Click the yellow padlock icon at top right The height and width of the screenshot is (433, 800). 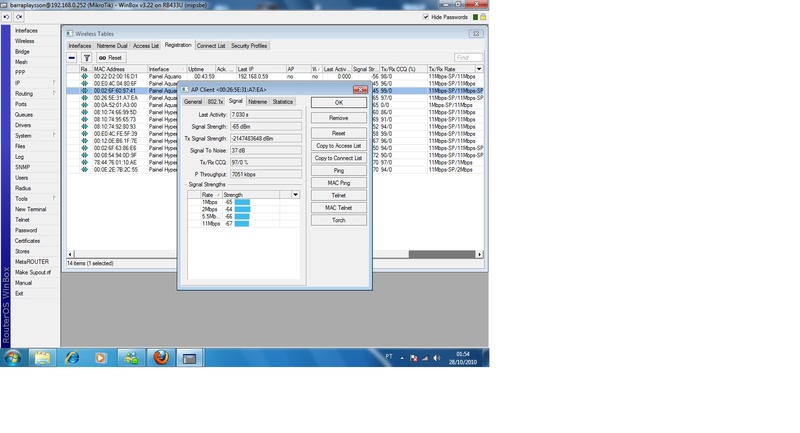click(x=483, y=17)
